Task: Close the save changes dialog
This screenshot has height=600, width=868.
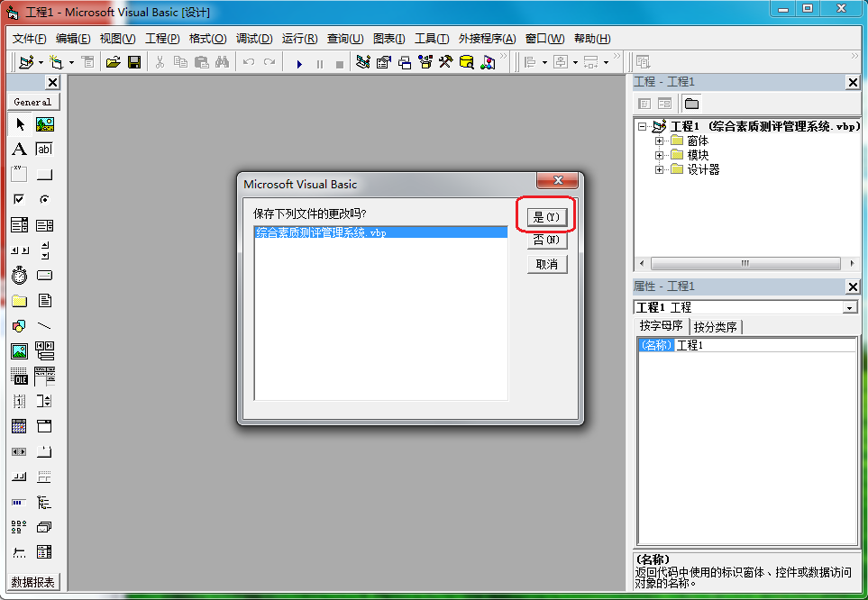Action: (557, 180)
